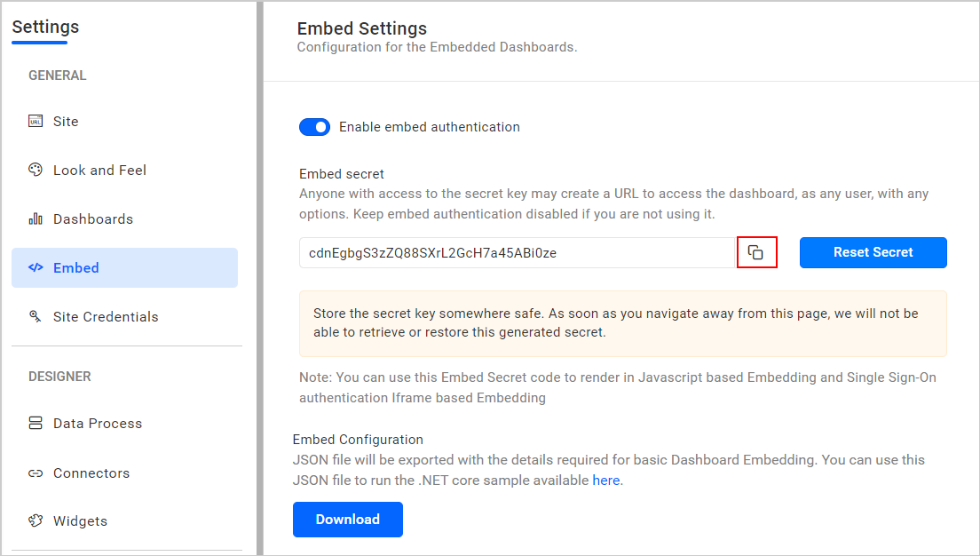
Task: Click the Site Credentials key icon
Action: coord(36,316)
